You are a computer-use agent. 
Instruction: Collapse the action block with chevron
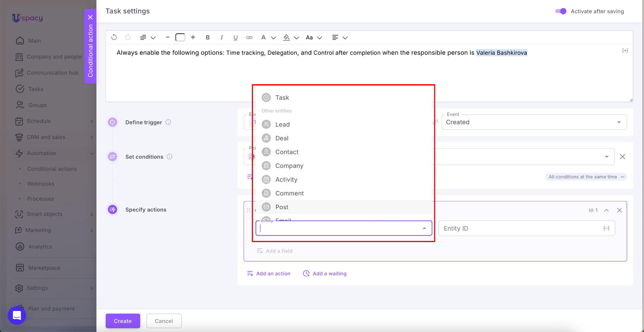click(x=606, y=210)
